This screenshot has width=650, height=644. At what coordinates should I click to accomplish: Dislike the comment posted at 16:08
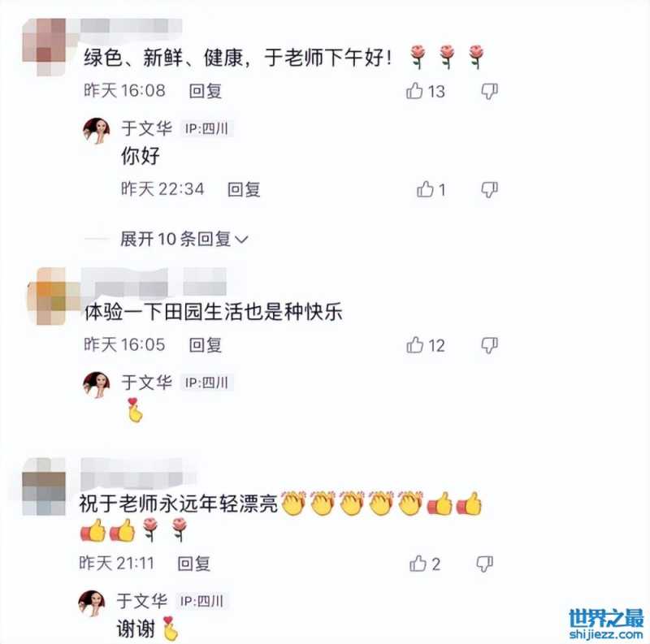click(x=490, y=91)
